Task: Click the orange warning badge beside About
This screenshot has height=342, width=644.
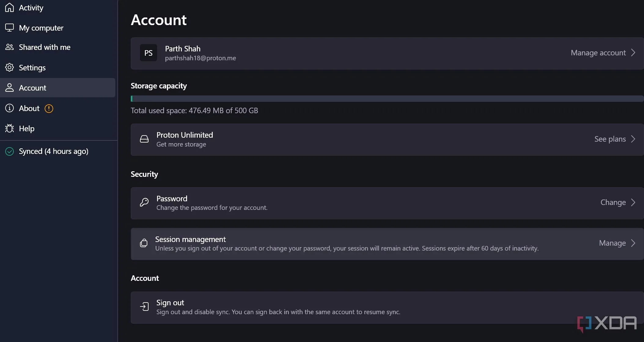Action: [x=49, y=108]
